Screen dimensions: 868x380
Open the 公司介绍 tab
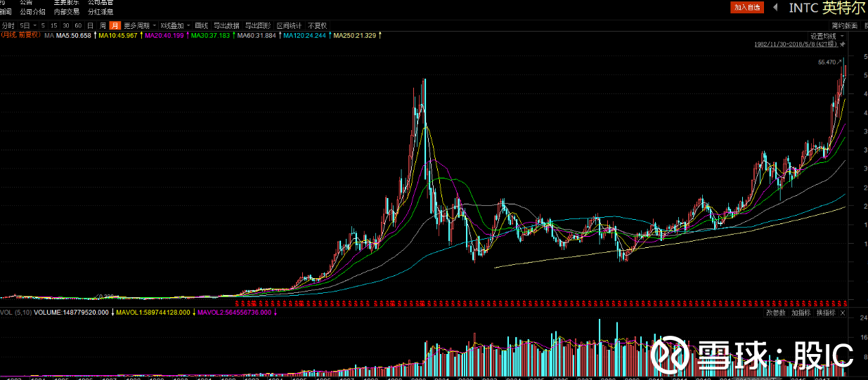(32, 12)
